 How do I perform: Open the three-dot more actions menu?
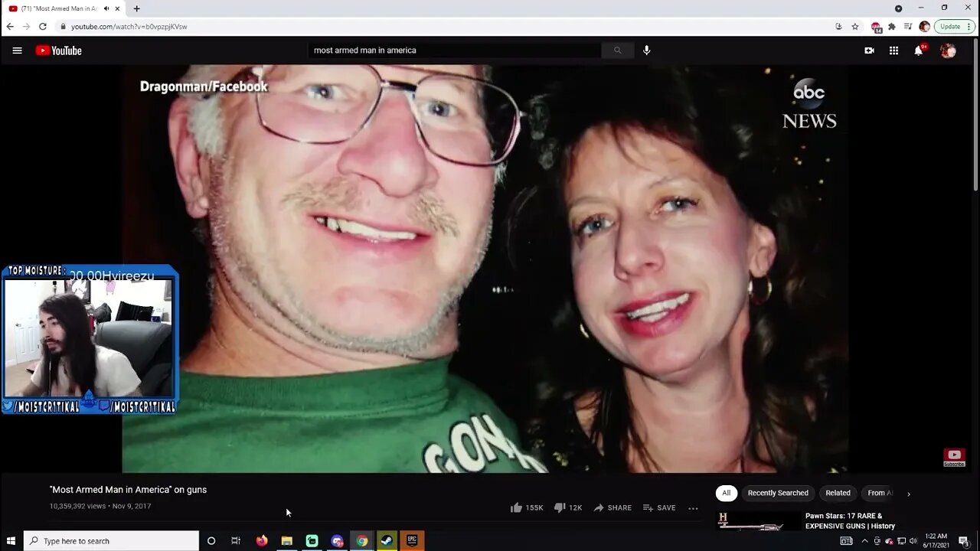point(693,507)
